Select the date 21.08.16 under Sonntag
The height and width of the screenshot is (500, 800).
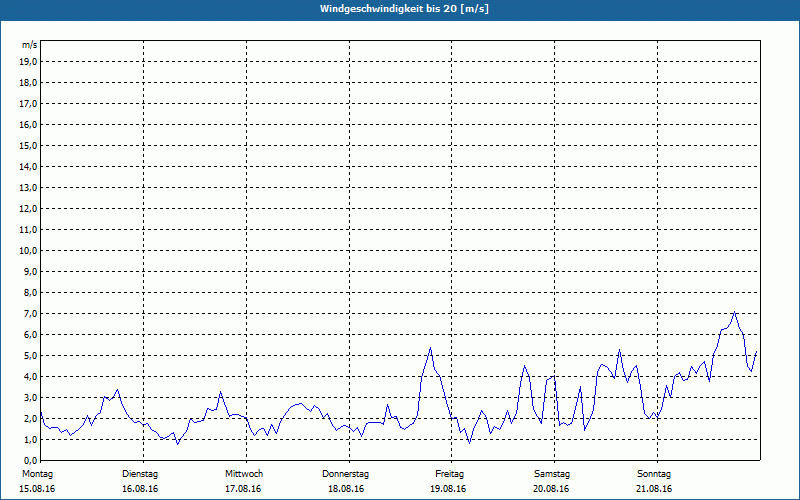coord(654,489)
